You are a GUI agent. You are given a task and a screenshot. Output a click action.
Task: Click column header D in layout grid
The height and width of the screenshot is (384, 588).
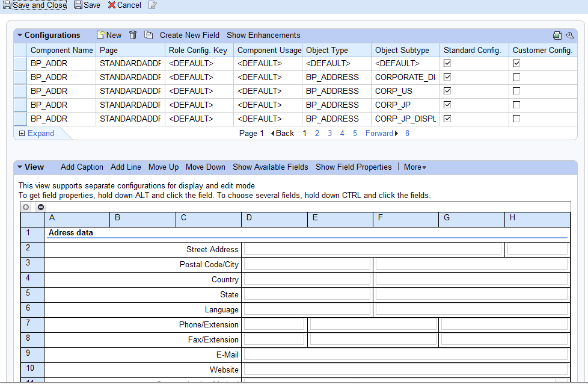275,219
